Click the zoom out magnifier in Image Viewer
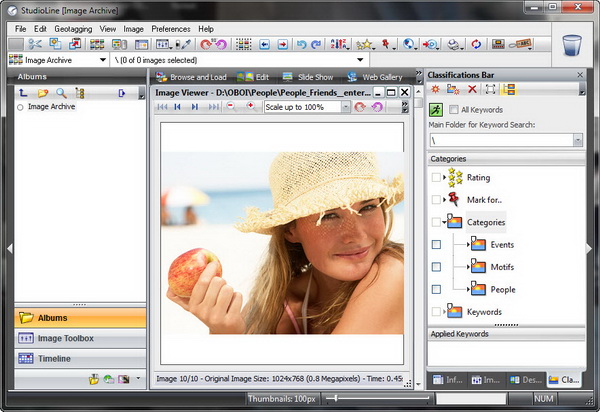 pos(232,107)
